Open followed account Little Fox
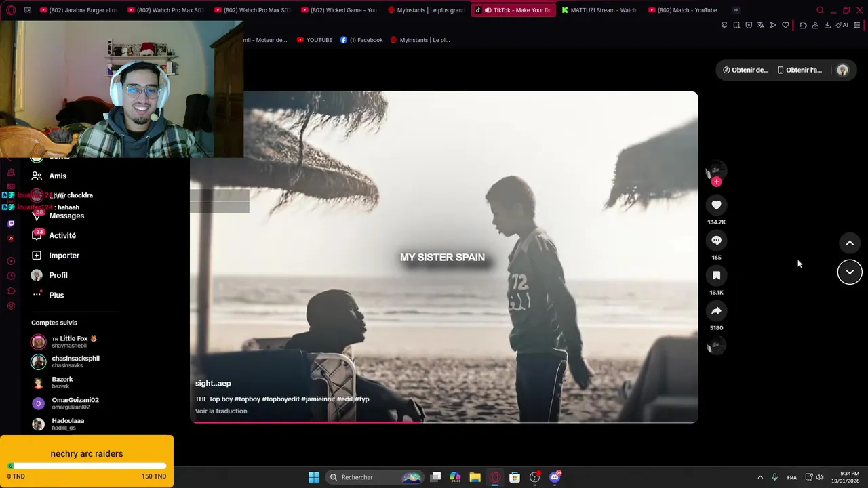The image size is (868, 488). [x=74, y=342]
